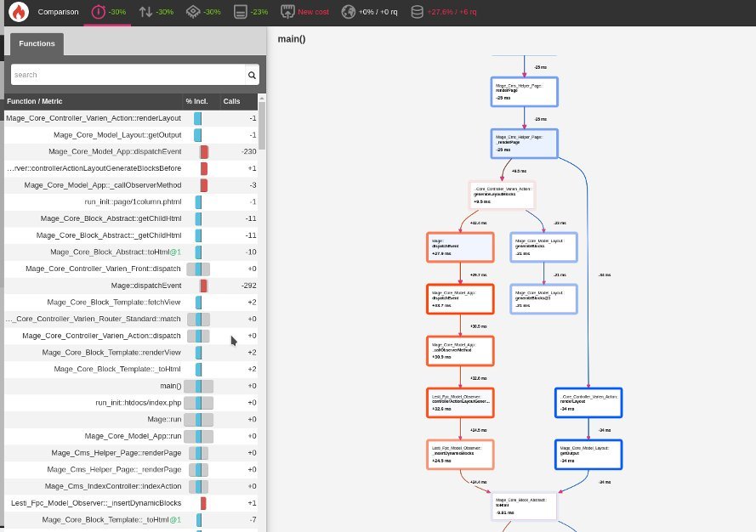Click Mage::dispatchEvent graph node (+27.9 ms)
This screenshot has width=756, height=532.
click(x=460, y=247)
